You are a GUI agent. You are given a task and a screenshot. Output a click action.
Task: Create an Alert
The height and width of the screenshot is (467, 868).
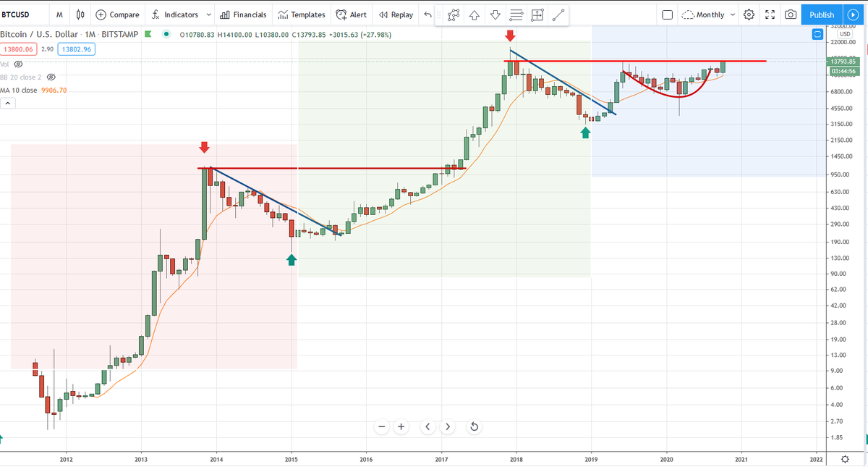pyautogui.click(x=352, y=14)
